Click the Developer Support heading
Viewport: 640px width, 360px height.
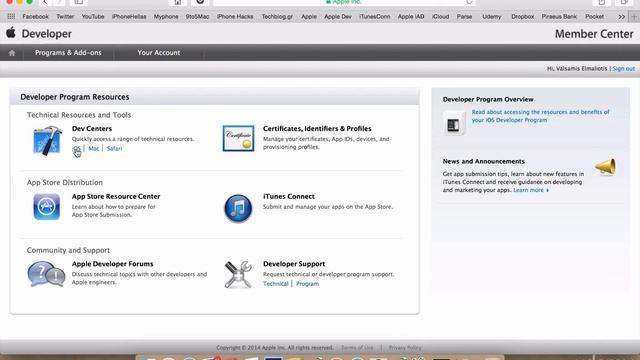(x=294, y=264)
